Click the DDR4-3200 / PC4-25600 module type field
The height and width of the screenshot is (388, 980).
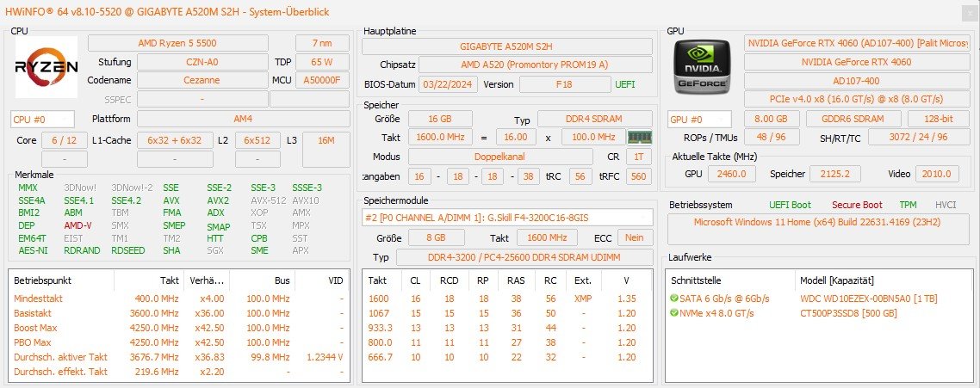[x=524, y=257]
